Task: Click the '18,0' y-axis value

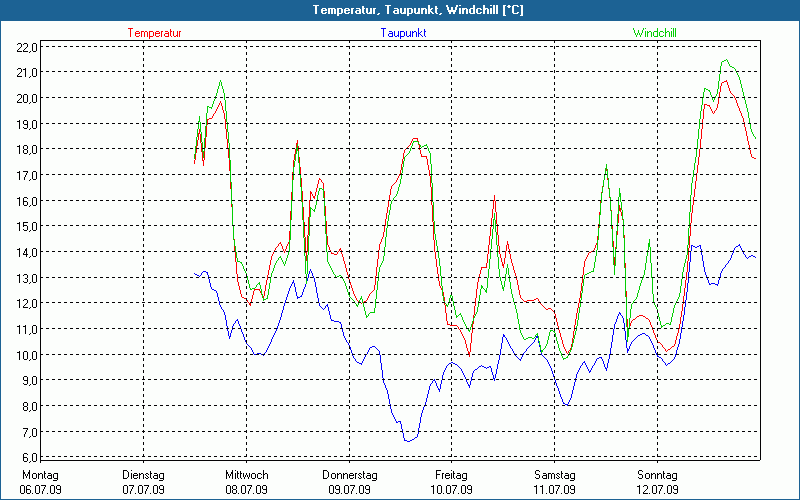Action: pyautogui.click(x=27, y=150)
